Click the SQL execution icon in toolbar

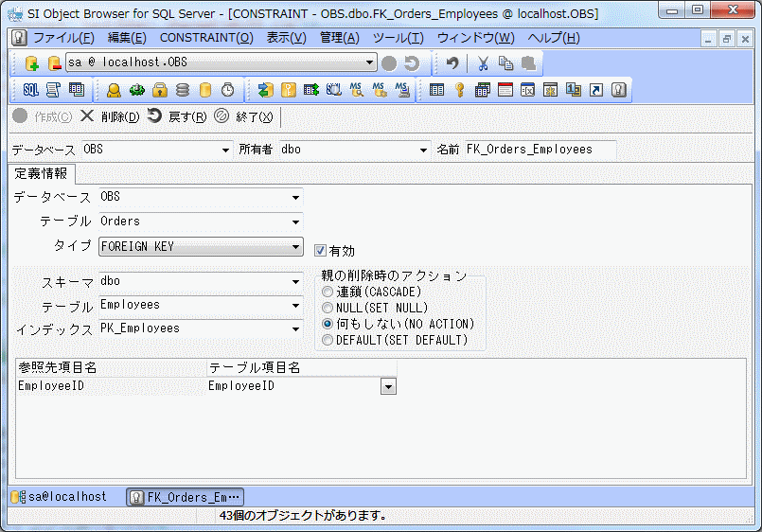tap(30, 90)
